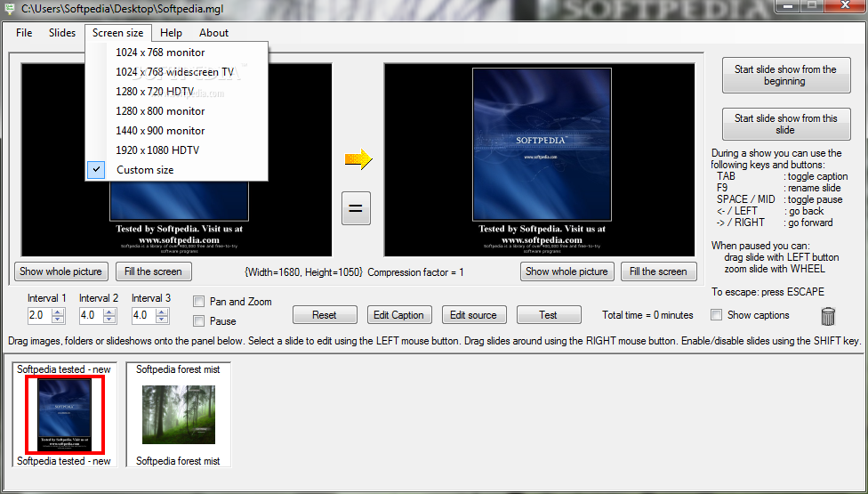This screenshot has height=494, width=868.
Task: Enable the Pan and Zoom checkbox
Action: [198, 301]
